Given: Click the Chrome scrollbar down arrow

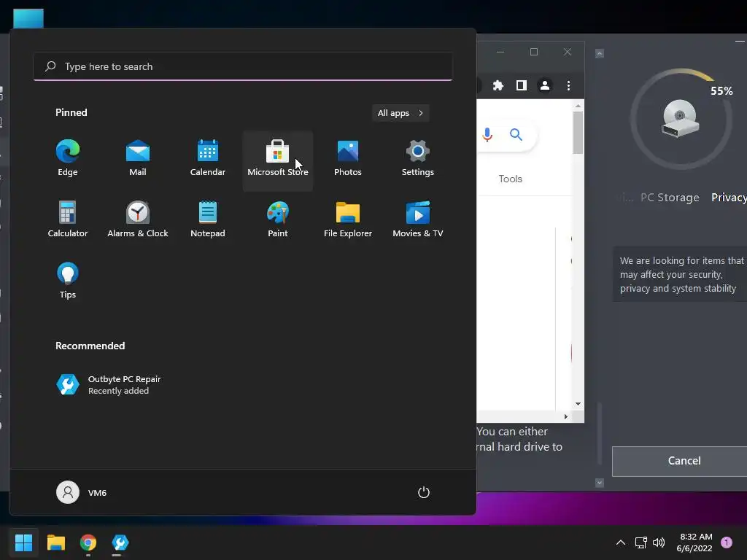Looking at the screenshot, I should [x=578, y=404].
